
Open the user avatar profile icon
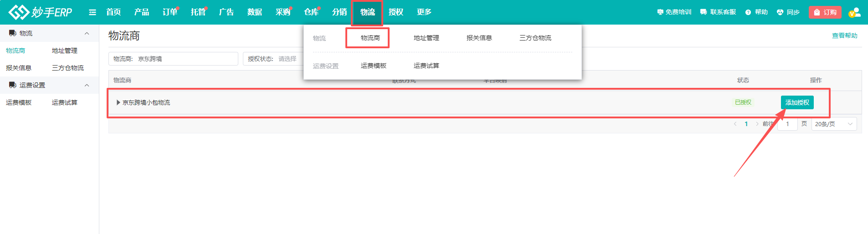click(854, 12)
